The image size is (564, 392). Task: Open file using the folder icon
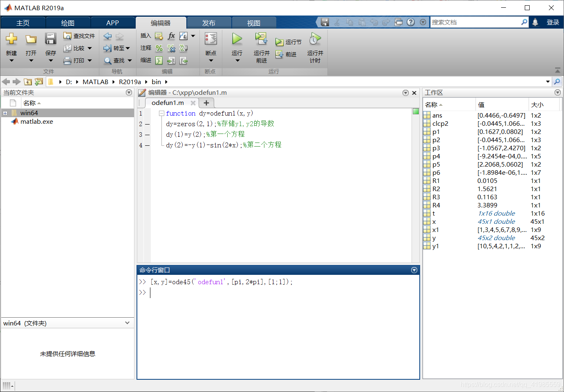pyautogui.click(x=31, y=39)
